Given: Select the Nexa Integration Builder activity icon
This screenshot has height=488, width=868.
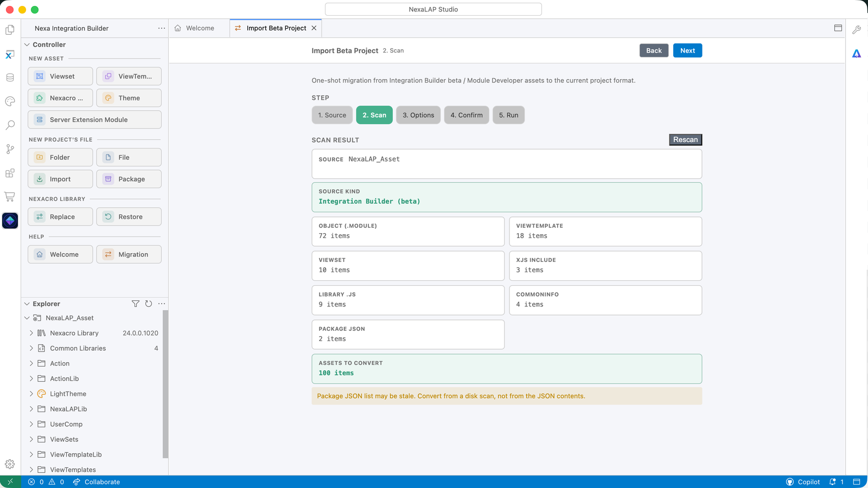Looking at the screenshot, I should click(10, 221).
